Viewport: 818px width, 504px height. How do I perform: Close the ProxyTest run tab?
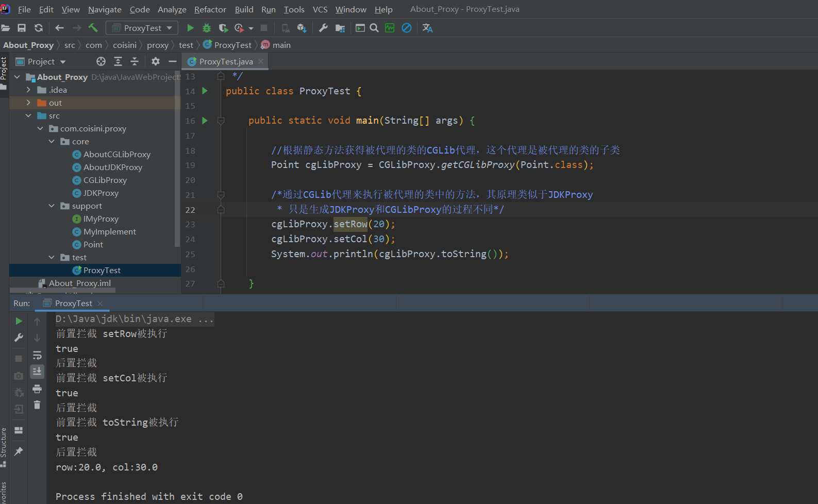click(100, 303)
